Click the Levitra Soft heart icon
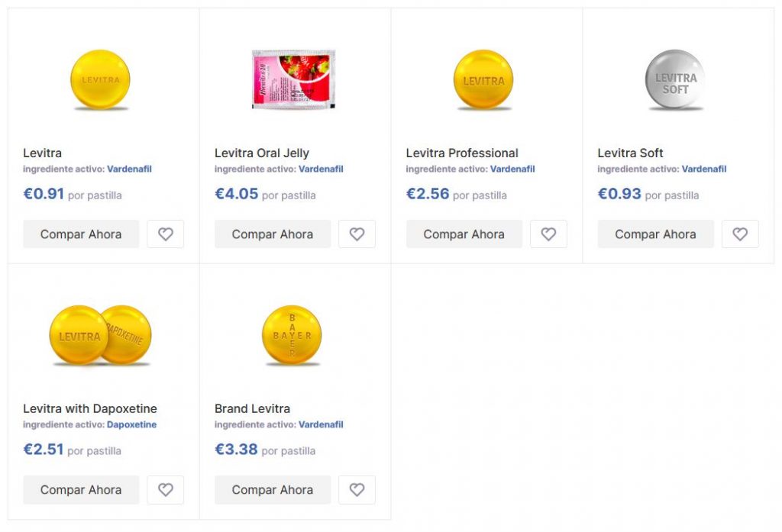This screenshot has width=782, height=532. 740,234
